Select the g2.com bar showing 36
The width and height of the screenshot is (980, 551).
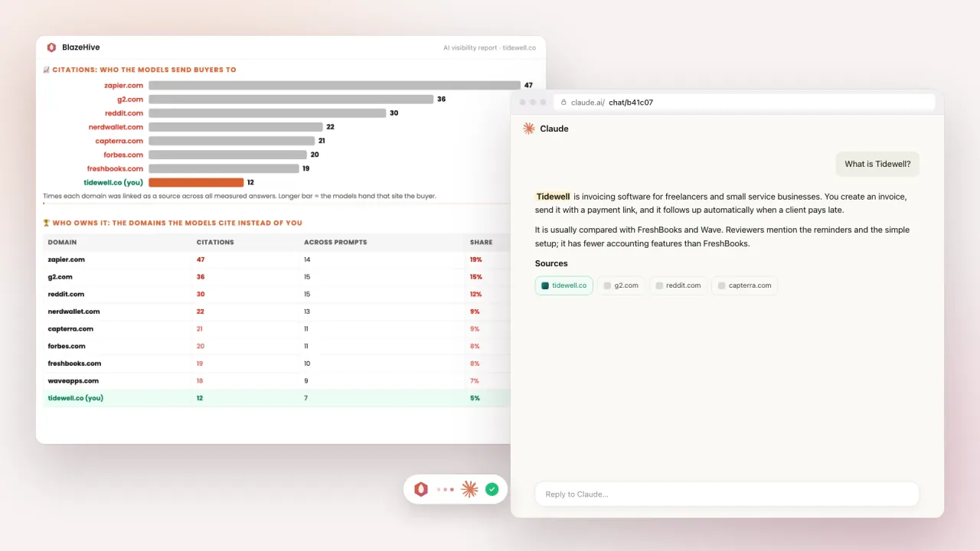coord(291,99)
